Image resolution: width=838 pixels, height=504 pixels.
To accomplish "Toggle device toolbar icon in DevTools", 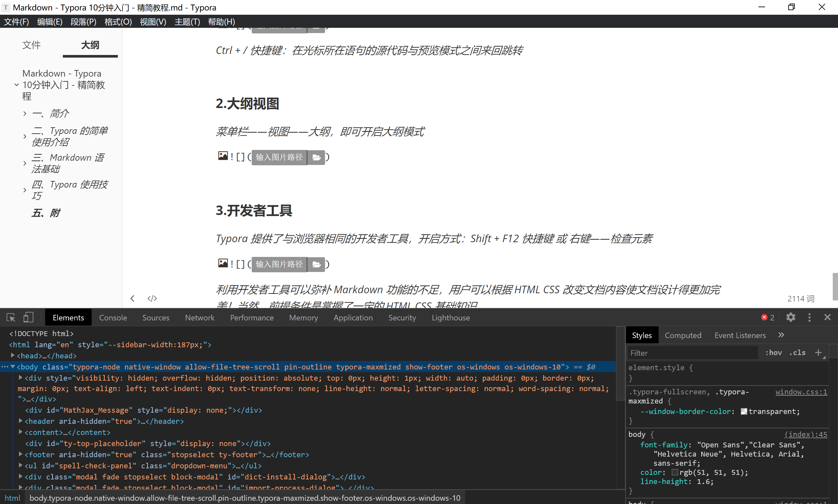I will [28, 317].
